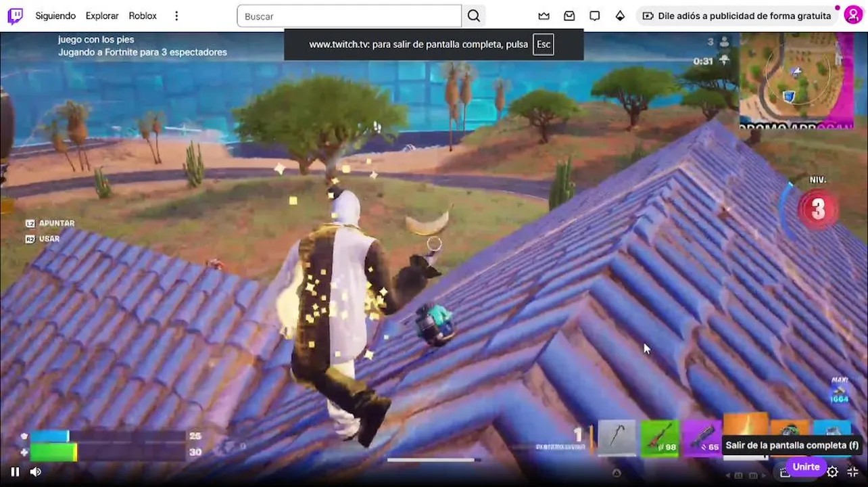Click the USAR control hint

pyautogui.click(x=43, y=239)
